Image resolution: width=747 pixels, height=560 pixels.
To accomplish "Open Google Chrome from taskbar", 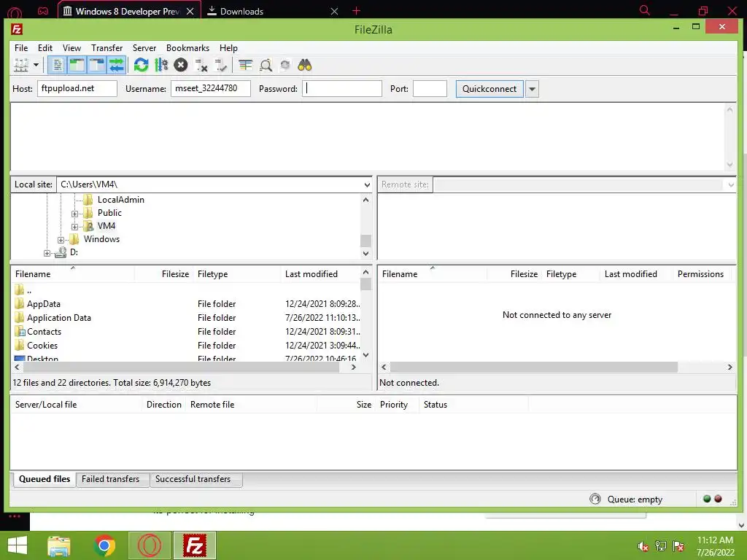I will click(x=105, y=545).
